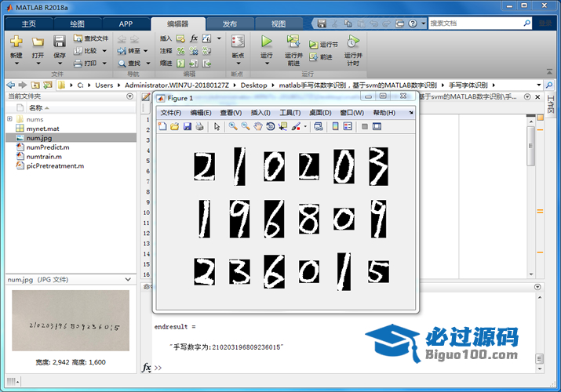The image size is (561, 392).
Task: Toggle the Edit Plot arrow tool
Action: [x=217, y=126]
